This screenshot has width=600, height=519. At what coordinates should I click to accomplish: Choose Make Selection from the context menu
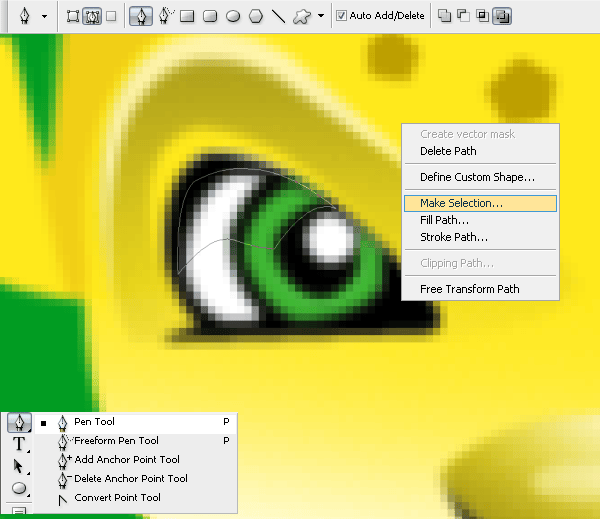(461, 203)
